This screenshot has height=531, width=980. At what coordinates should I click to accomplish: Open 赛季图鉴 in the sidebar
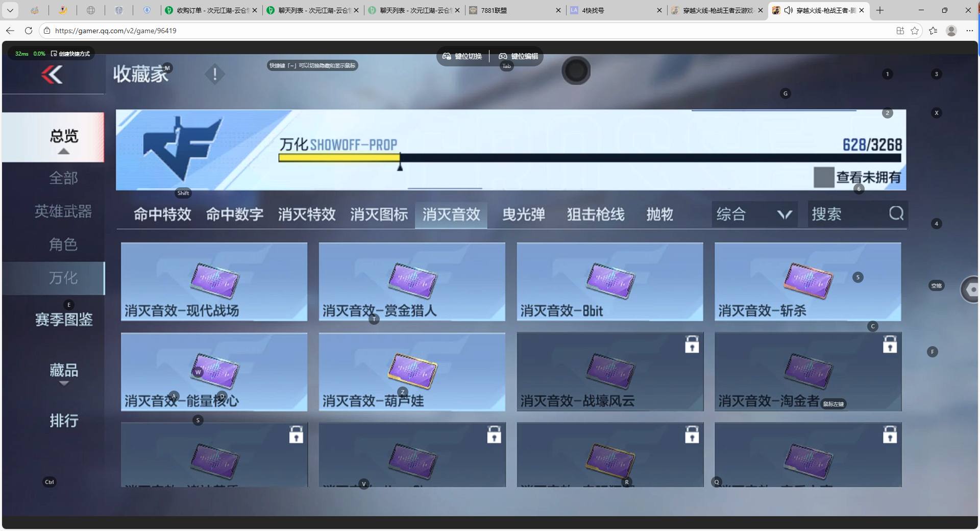click(x=64, y=320)
